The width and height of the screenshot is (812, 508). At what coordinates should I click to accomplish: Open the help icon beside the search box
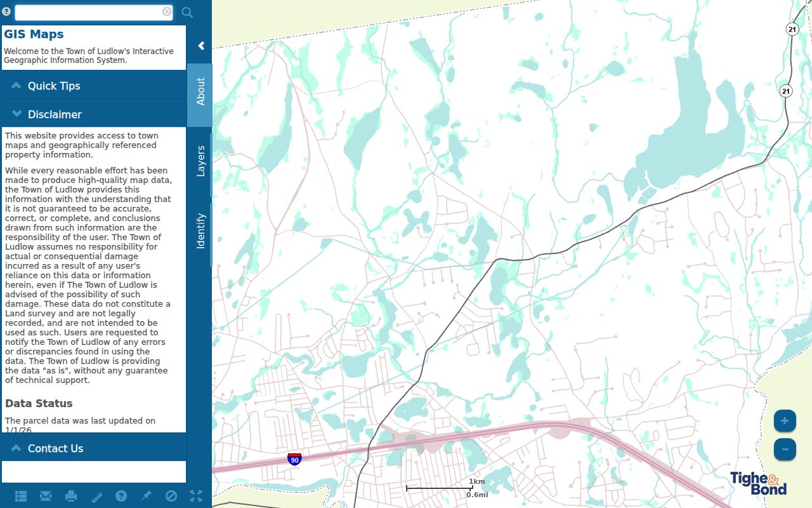coord(6,11)
